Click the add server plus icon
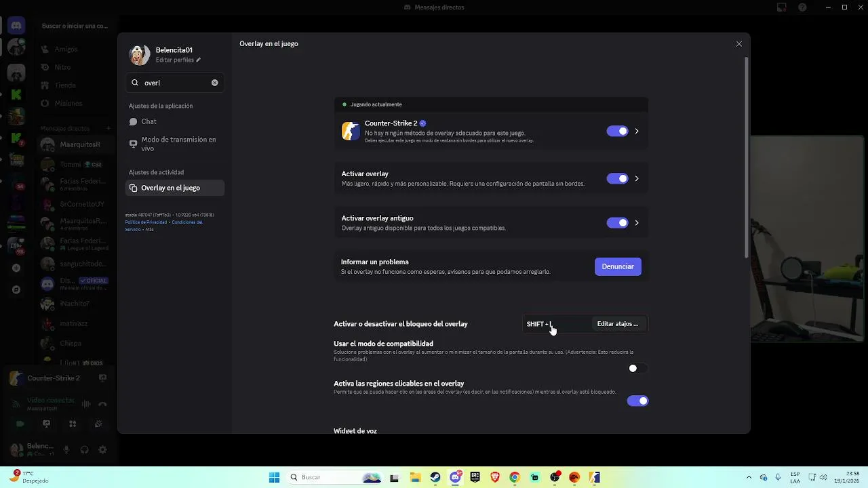 [16, 268]
